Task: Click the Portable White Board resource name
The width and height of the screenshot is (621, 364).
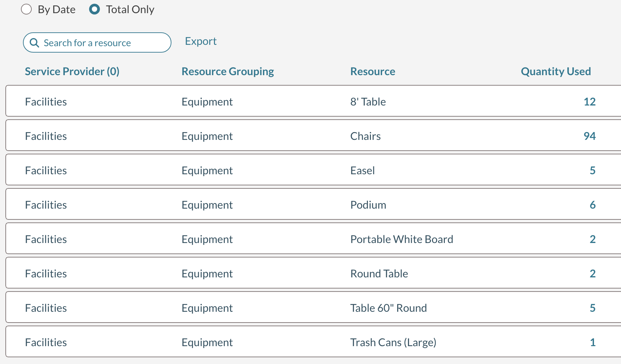Action: 402,239
